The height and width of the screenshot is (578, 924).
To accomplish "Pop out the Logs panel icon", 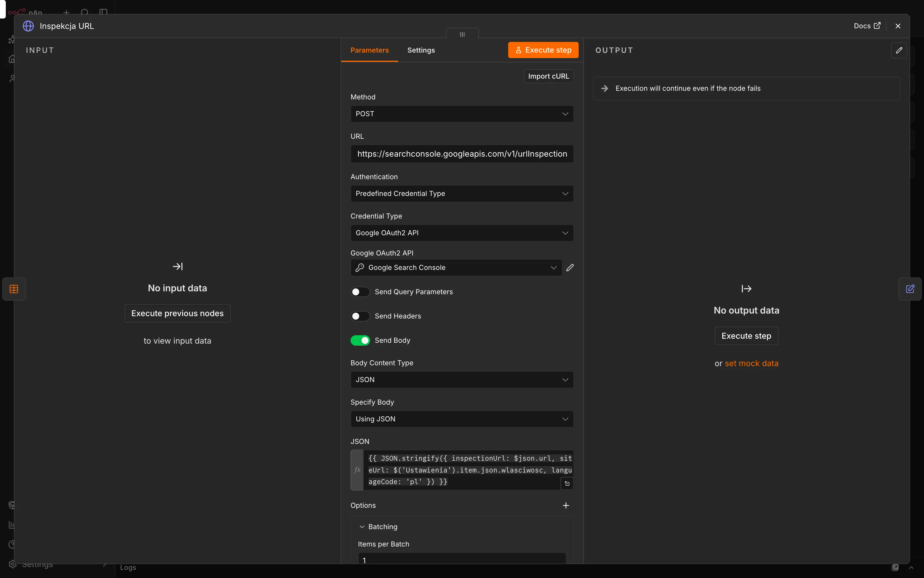I will pos(895,568).
